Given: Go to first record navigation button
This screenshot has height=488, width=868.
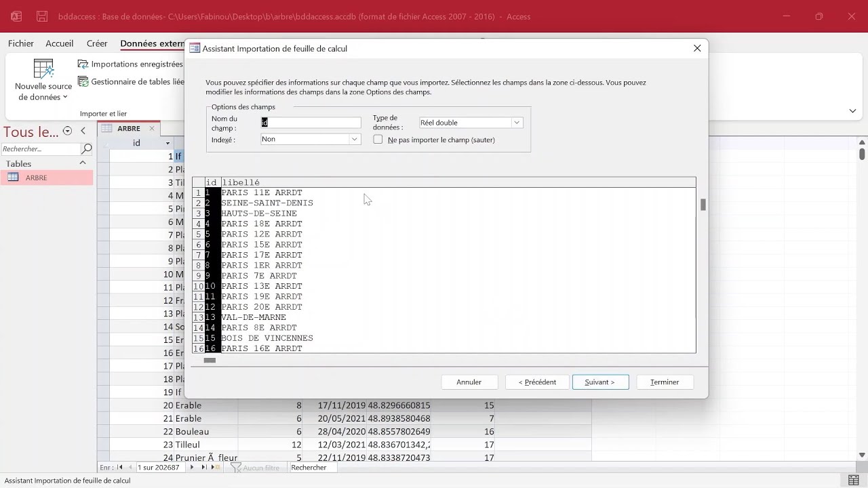Looking at the screenshot, I should click(x=120, y=468).
